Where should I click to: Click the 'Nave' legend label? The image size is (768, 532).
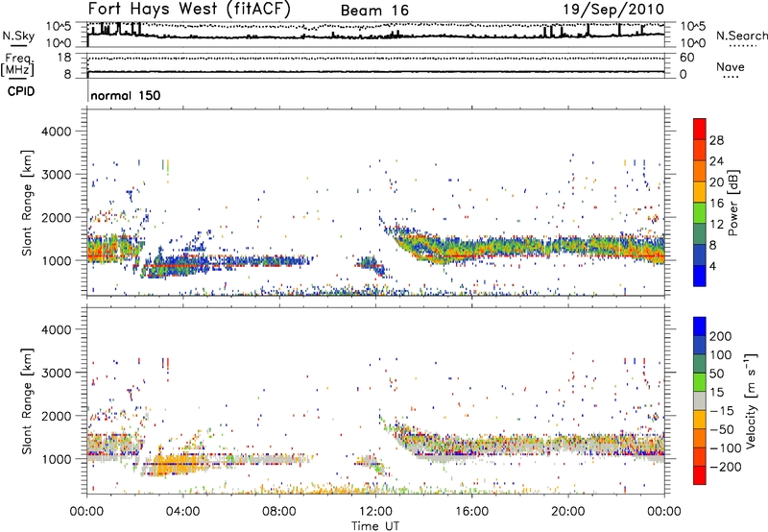pos(731,67)
